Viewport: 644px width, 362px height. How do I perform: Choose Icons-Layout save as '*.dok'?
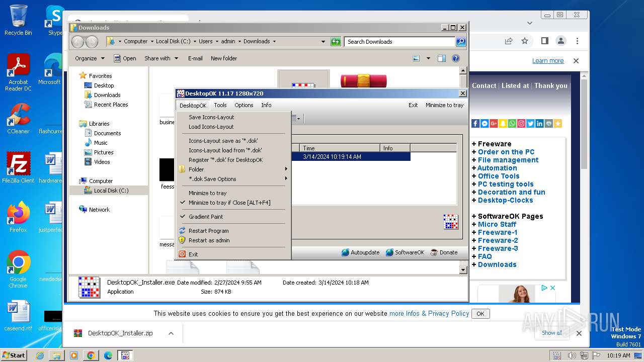coord(223,141)
